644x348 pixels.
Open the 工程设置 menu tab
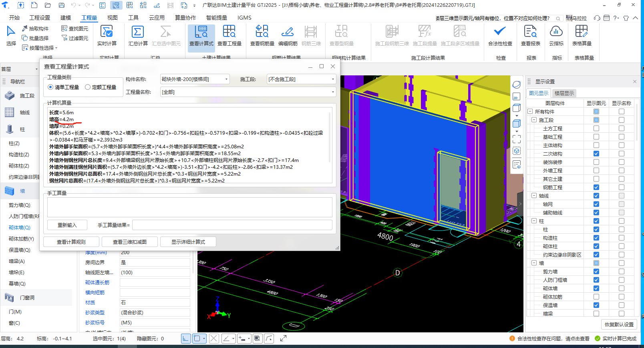pos(40,18)
